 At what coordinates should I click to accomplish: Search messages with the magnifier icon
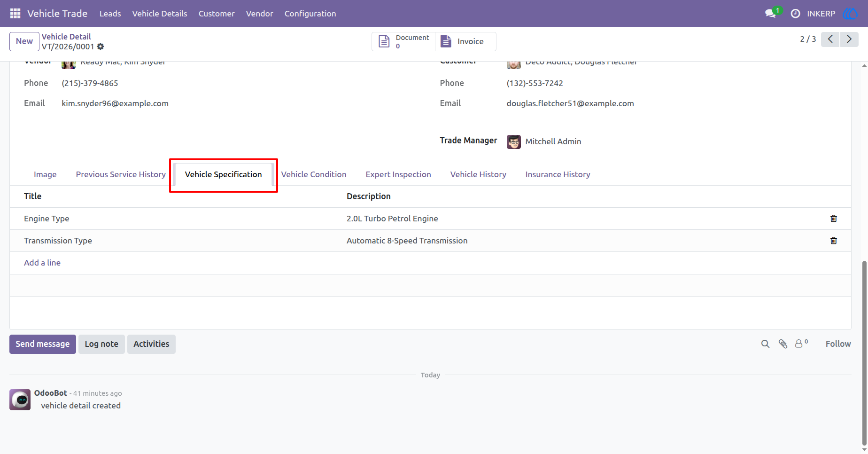coord(765,344)
